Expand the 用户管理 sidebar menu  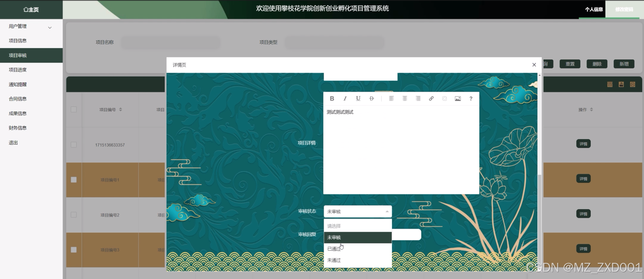(x=31, y=27)
